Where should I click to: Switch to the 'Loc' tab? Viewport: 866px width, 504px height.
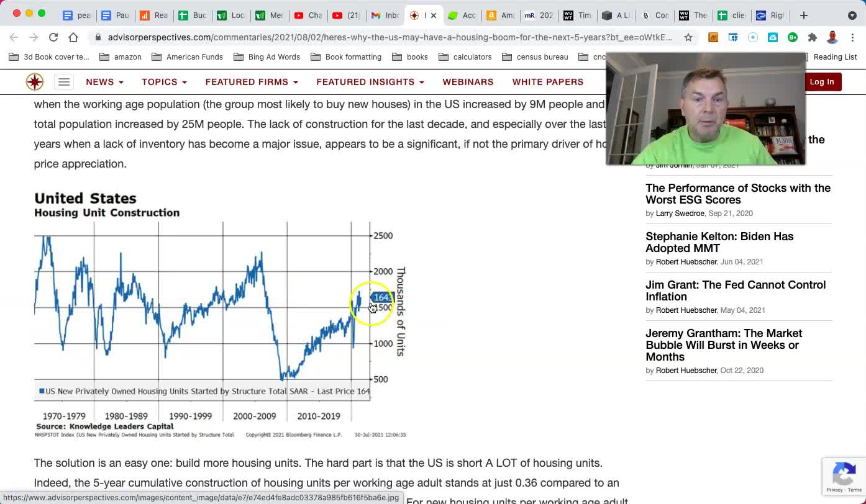point(230,15)
